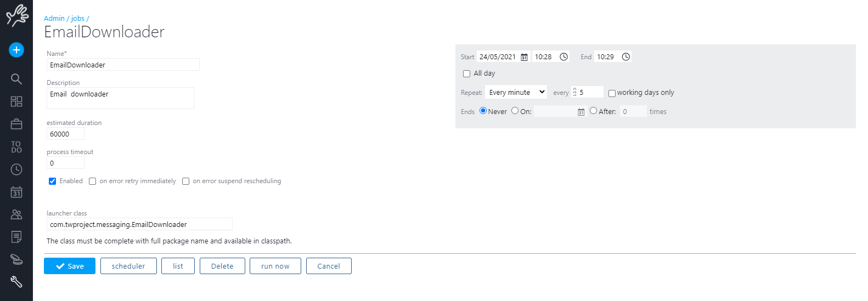Open time picker for Start time

(563, 57)
